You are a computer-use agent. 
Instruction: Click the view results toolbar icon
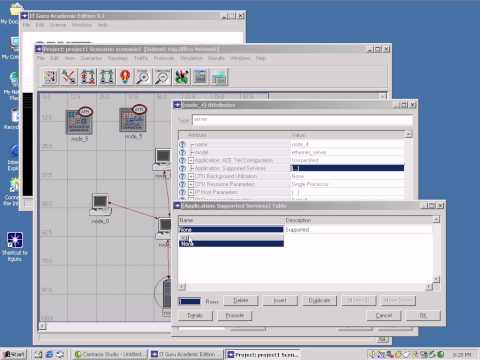200,77
